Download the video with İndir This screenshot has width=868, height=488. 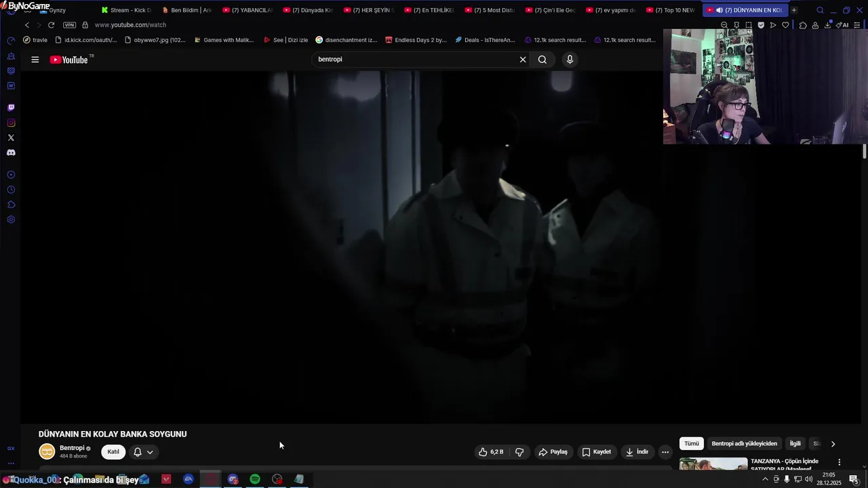(x=637, y=452)
